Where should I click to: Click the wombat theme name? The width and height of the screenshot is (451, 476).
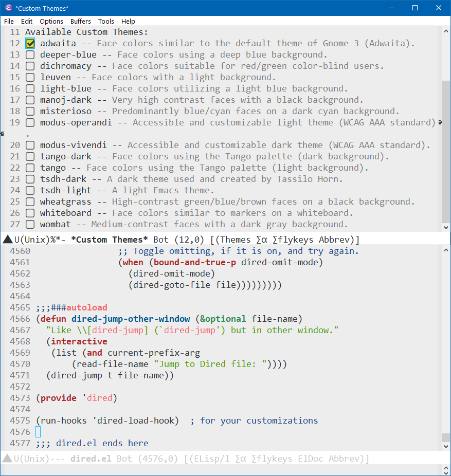pyautogui.click(x=55, y=224)
